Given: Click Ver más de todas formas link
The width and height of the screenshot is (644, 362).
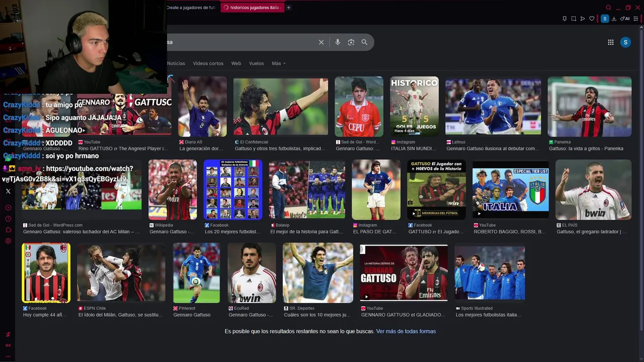Looking at the screenshot, I should 406,331.
